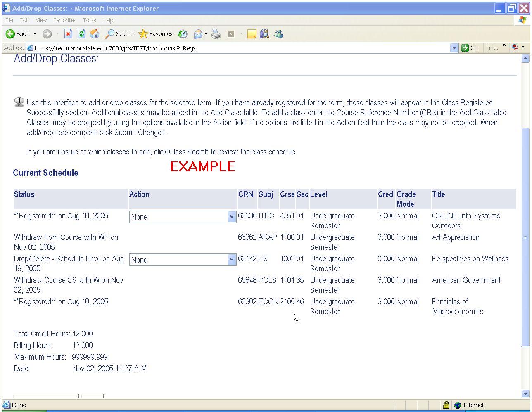Click the Current Schedule heading
Screen dimensions: 532x412
[x=45, y=173]
